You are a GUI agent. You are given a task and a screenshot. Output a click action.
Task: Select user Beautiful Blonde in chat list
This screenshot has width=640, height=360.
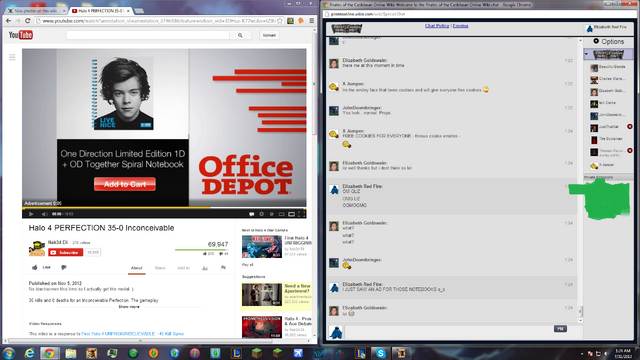[608, 67]
